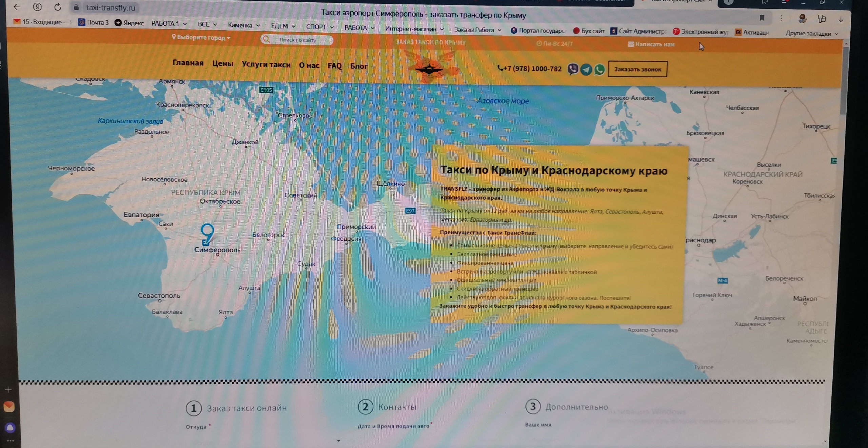Open Цены menu item
This screenshot has height=448, width=868.
click(x=223, y=63)
